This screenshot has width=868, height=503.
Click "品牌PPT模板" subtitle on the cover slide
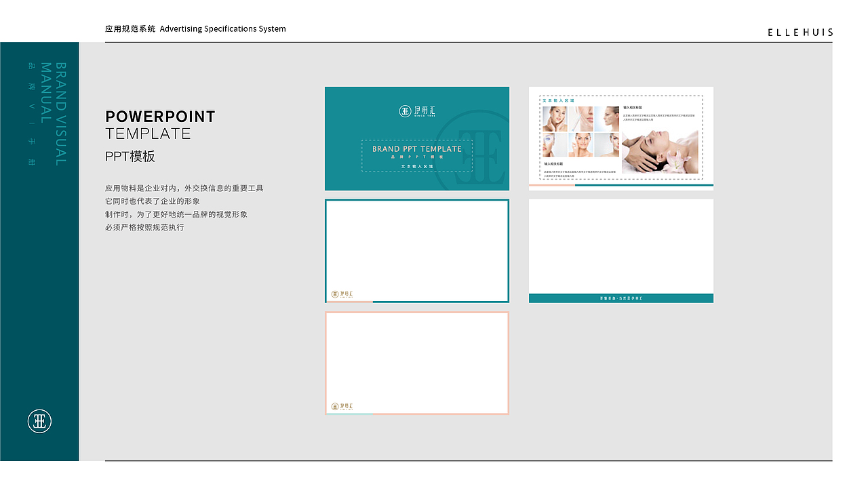[417, 157]
